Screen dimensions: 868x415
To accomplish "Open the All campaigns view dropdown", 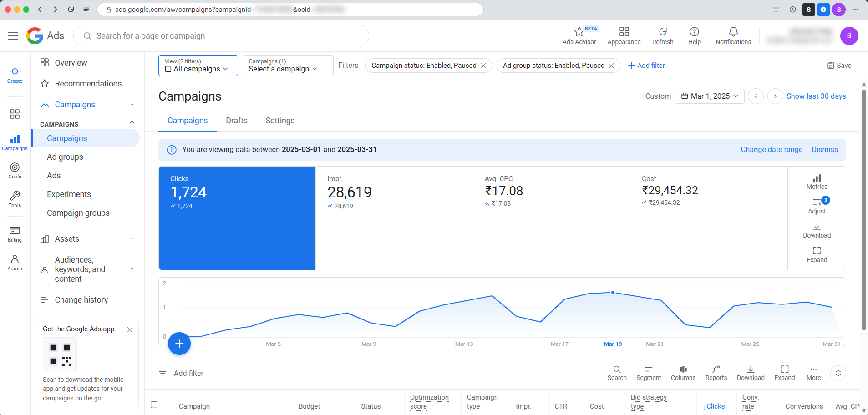I will [x=198, y=66].
